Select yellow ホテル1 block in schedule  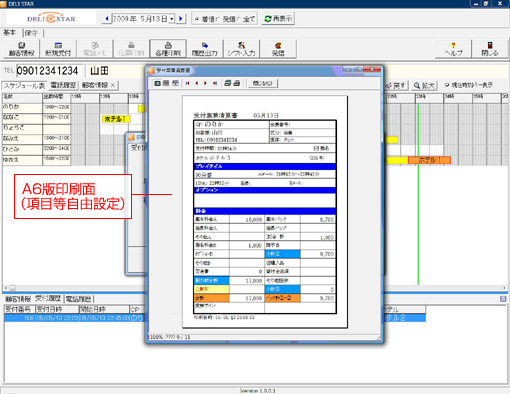click(116, 119)
